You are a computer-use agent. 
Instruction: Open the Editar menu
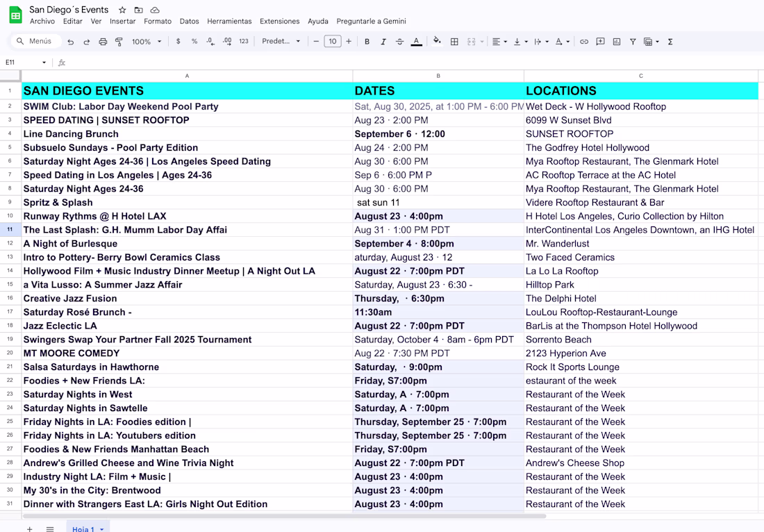[x=73, y=22]
